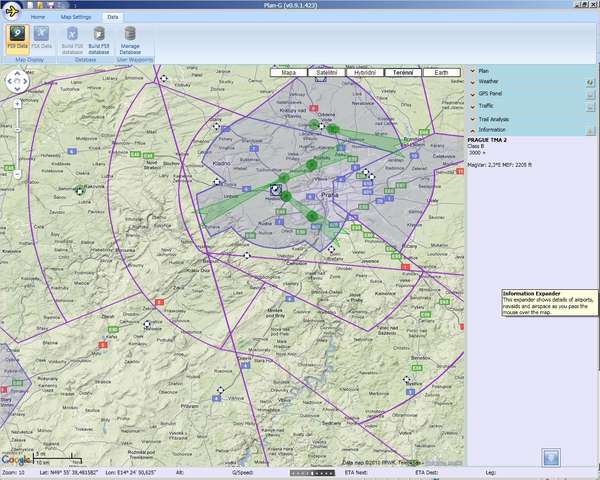Zoom out with the map minus button
The height and width of the screenshot is (480, 600).
tap(17, 174)
